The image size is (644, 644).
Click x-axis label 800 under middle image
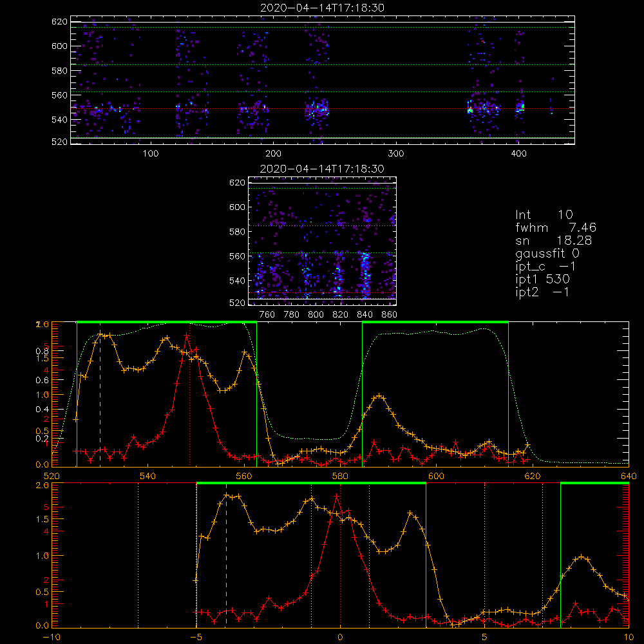pos(316,315)
